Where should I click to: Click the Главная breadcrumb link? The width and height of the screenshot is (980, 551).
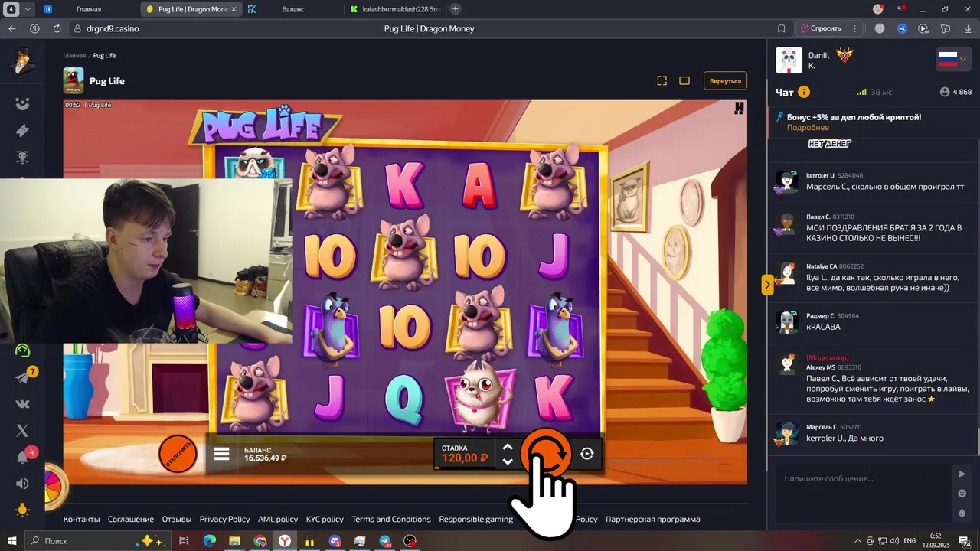[x=74, y=56]
